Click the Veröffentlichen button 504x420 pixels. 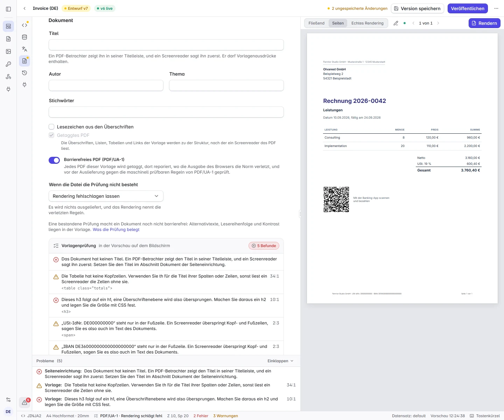[468, 8]
